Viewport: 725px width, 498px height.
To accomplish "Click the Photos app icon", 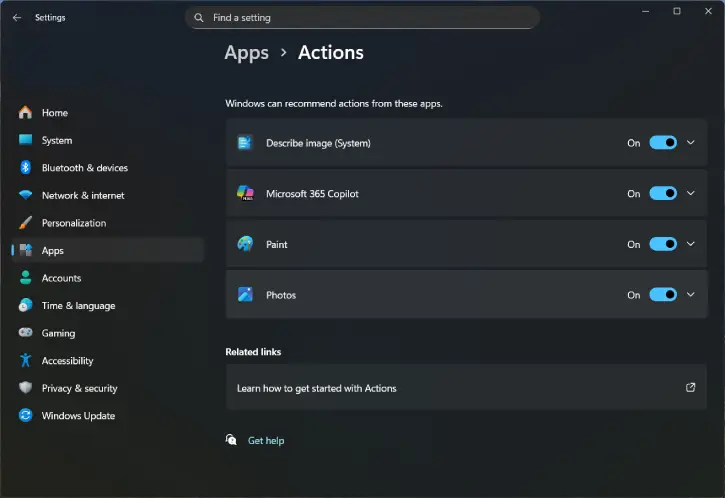I will (245, 295).
